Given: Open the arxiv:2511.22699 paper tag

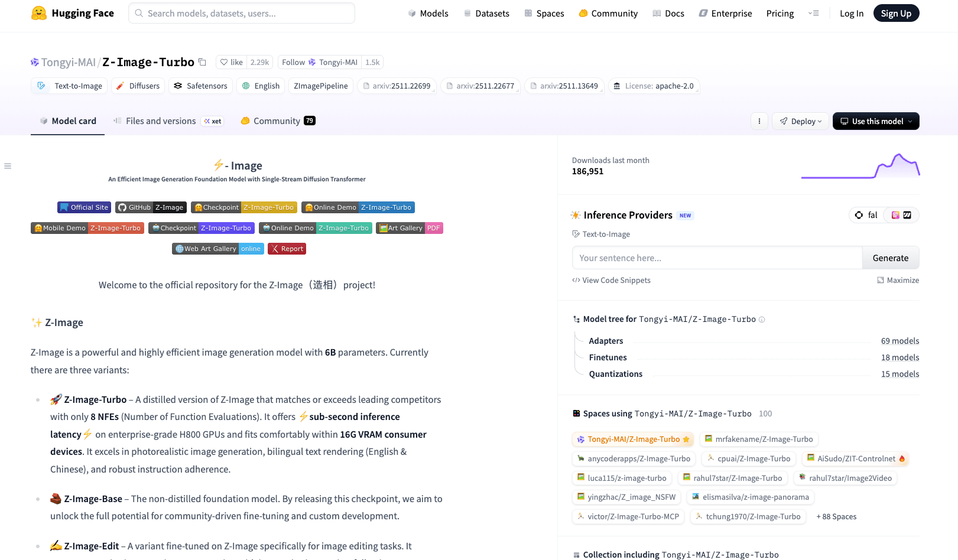Looking at the screenshot, I should (397, 86).
